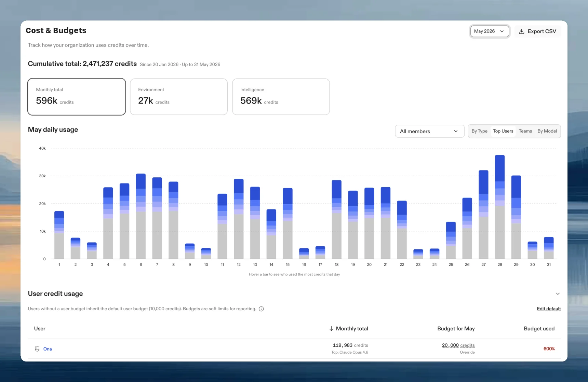
Task: Click the bar for day 27
Action: (483, 215)
